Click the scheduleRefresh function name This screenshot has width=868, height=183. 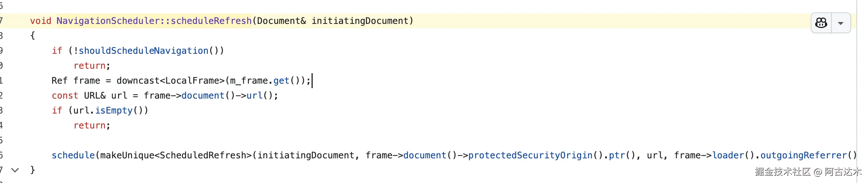[211, 21]
